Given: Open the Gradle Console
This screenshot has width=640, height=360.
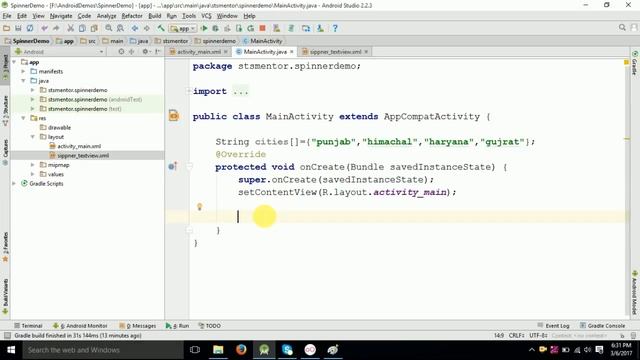Looking at the screenshot, I should tap(602, 326).
